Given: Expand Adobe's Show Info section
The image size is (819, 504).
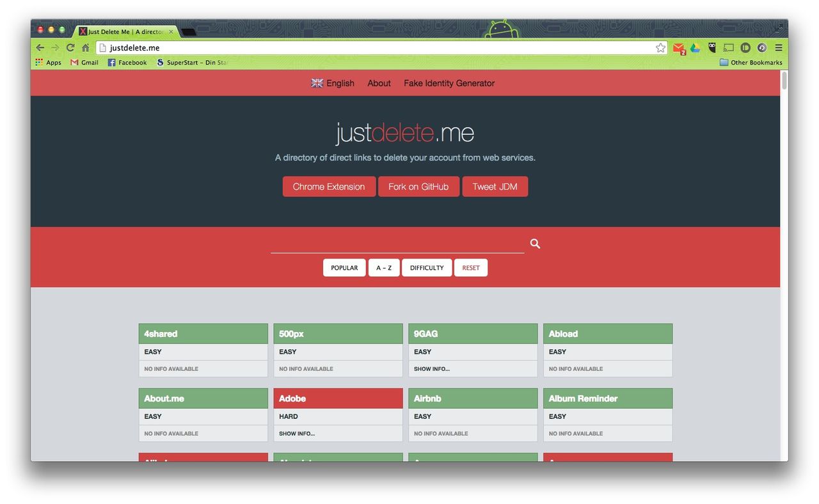Looking at the screenshot, I should 297,434.
